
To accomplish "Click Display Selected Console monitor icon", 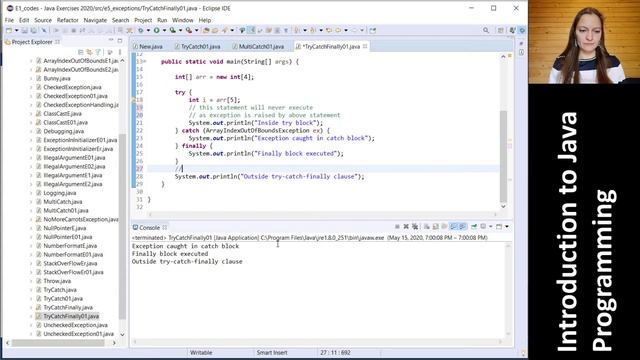I will pyautogui.click(x=483, y=227).
